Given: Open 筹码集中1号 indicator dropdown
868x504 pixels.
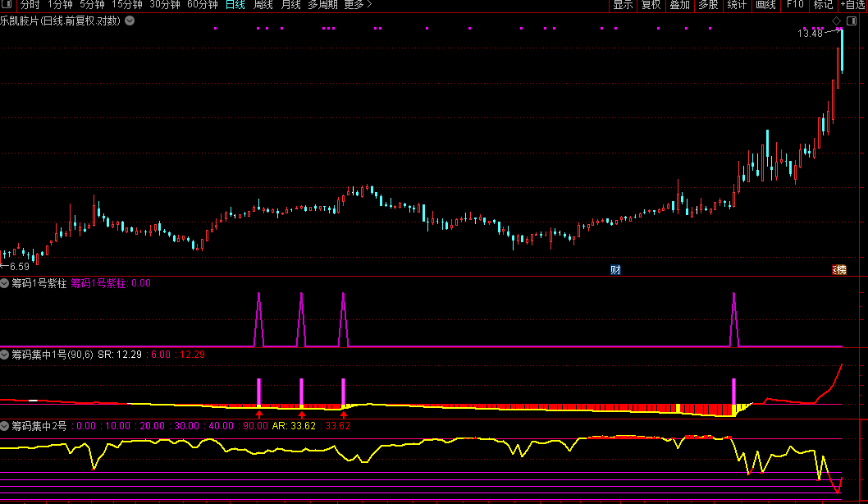Looking at the screenshot, I should point(5,355).
